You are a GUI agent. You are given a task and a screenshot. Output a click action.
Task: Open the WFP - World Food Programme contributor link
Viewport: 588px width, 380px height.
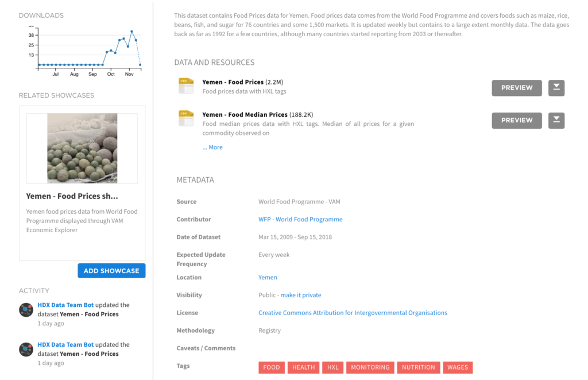[x=300, y=220]
